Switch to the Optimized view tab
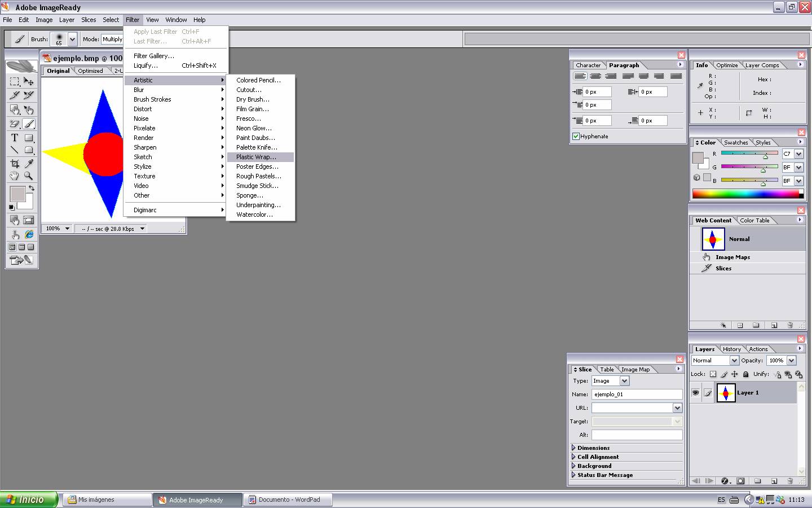The image size is (812, 508). coord(90,71)
